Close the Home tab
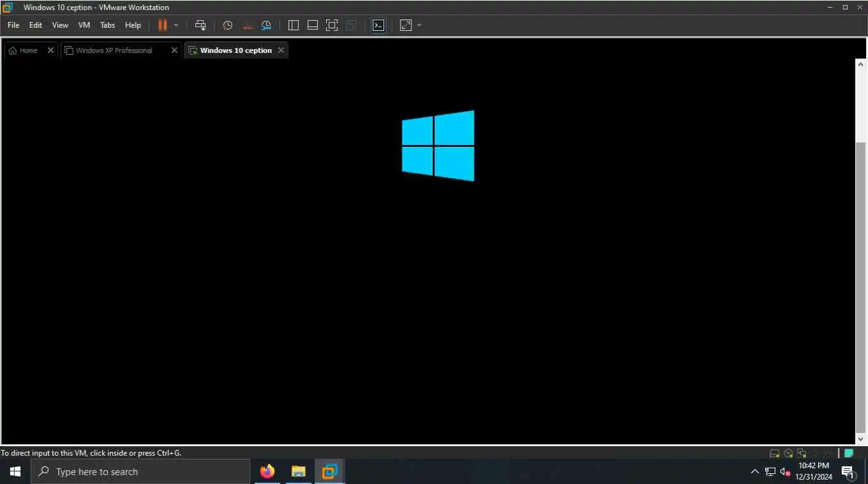Screen dimensions: 868x484 click(51, 50)
